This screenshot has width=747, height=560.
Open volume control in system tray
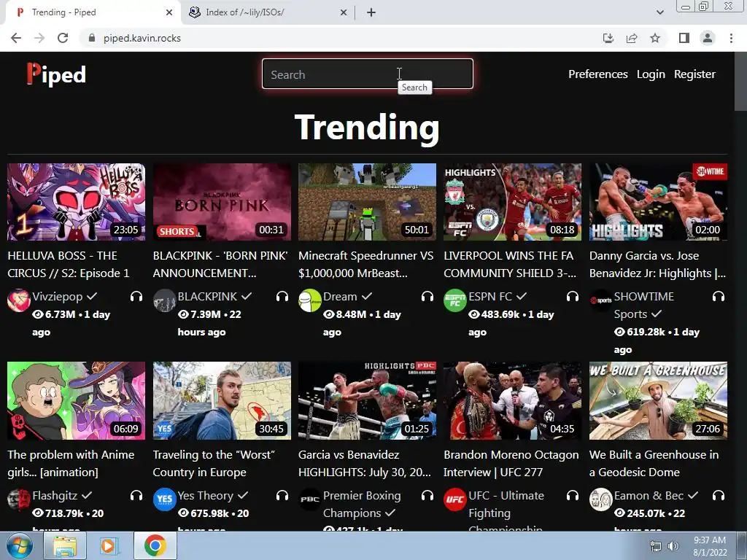[x=673, y=546]
